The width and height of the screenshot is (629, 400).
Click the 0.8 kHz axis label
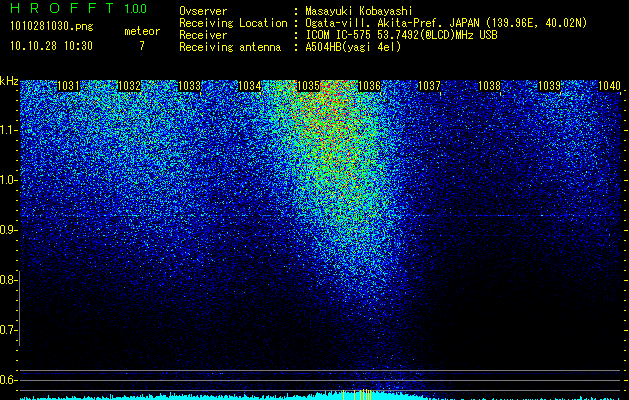click(x=7, y=280)
